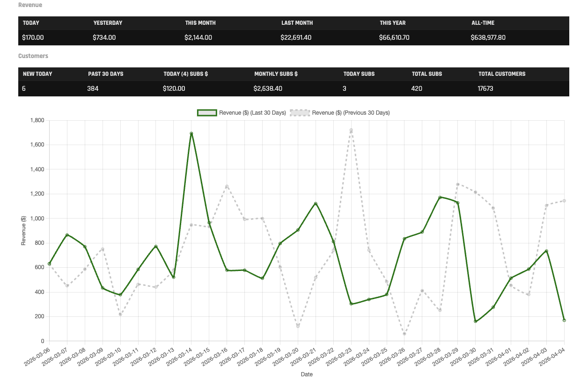This screenshot has height=388, width=588.
Task: Click the TOTAL CUSTOMERS value 17673
Action: (x=485, y=88)
